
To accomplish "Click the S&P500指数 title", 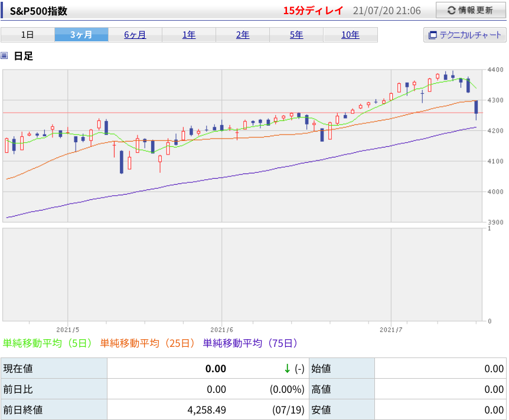I will (x=38, y=11).
